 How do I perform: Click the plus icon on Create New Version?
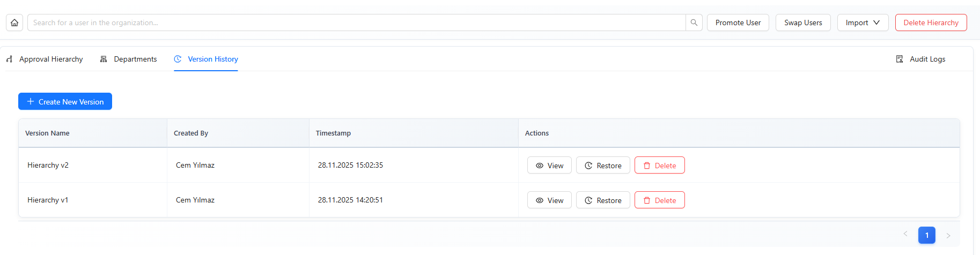(31, 101)
